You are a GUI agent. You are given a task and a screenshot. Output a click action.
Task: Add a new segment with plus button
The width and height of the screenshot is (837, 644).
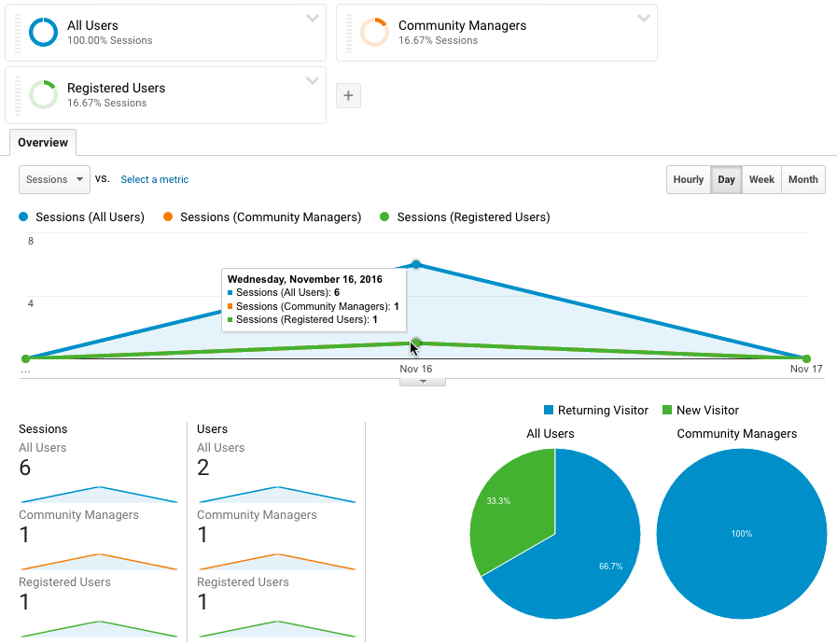click(348, 95)
